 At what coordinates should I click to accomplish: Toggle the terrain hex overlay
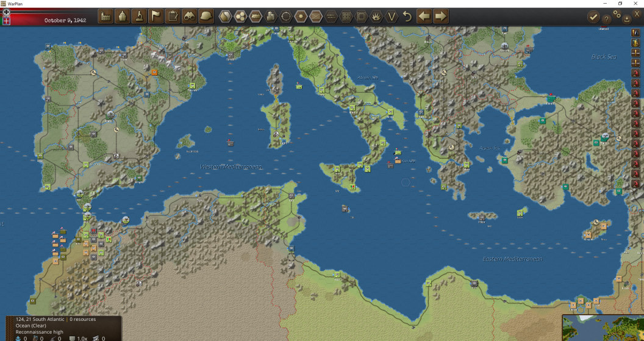(x=224, y=16)
